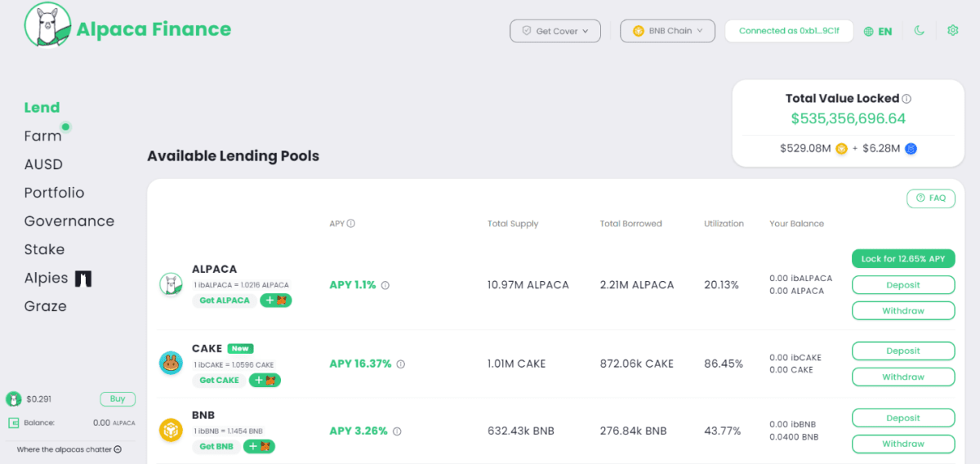Viewport: 980px width, 464px height.
Task: Click info icon next to APY 16.37%
Action: pyautogui.click(x=400, y=364)
